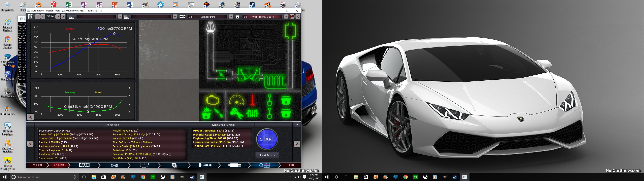Select the red valve warning icon
This screenshot has height=181, width=644.
tap(253, 100)
